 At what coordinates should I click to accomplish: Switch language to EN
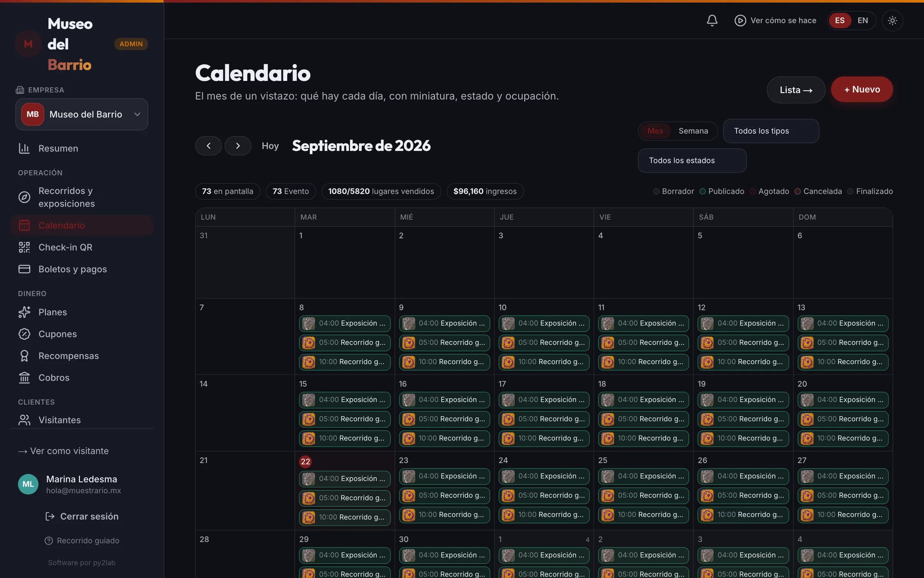point(863,20)
